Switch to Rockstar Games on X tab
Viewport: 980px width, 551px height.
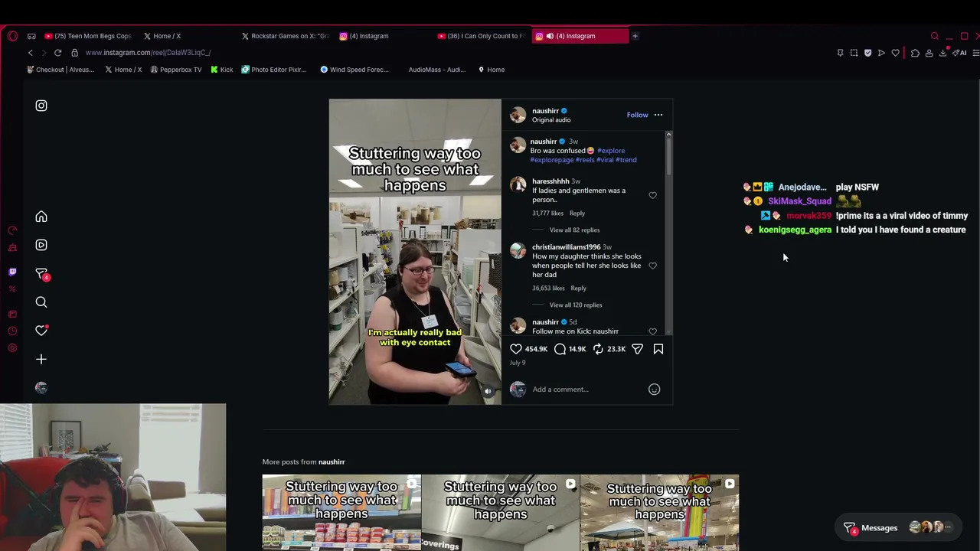[x=285, y=36]
